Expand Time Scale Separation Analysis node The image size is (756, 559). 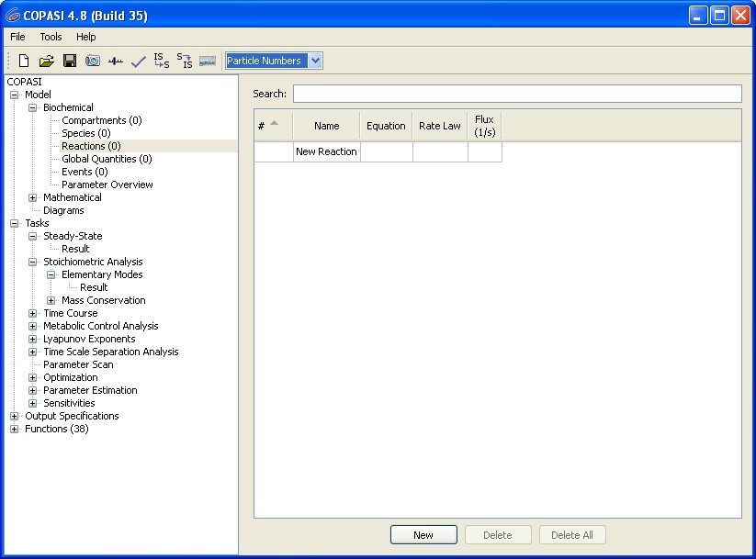pyautogui.click(x=33, y=352)
